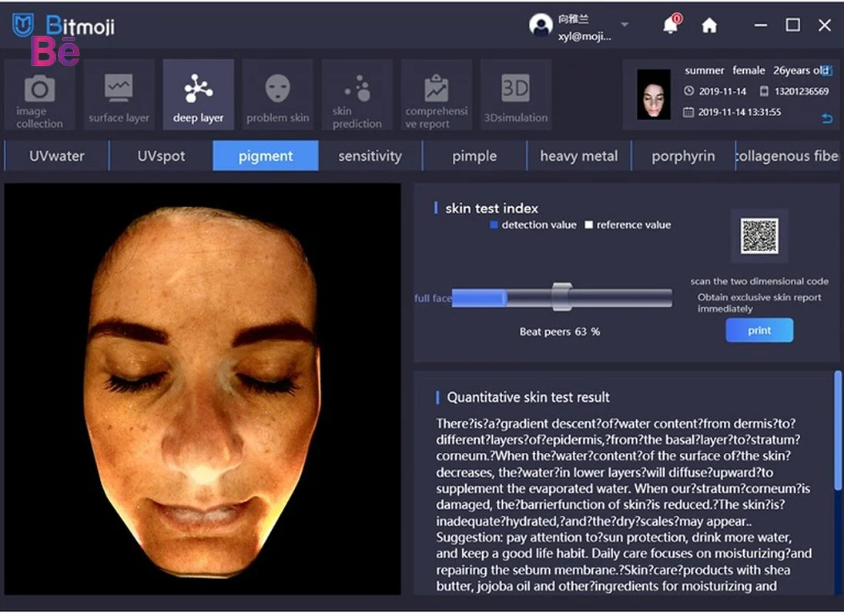Screen dimensions: 844x616
Task: Switch to the UVwater tab
Action: (x=57, y=156)
